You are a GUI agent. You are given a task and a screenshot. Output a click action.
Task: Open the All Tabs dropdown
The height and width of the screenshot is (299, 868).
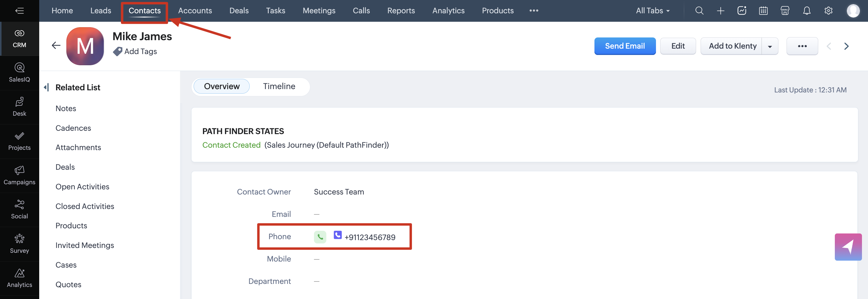pyautogui.click(x=653, y=11)
